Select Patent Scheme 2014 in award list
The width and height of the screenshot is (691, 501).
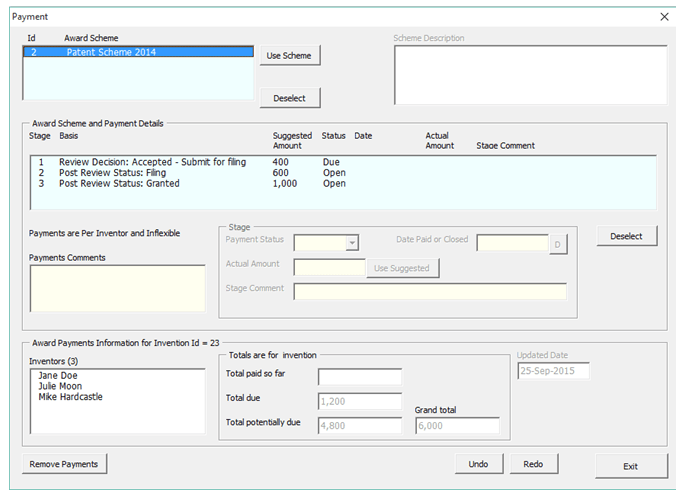(x=137, y=52)
